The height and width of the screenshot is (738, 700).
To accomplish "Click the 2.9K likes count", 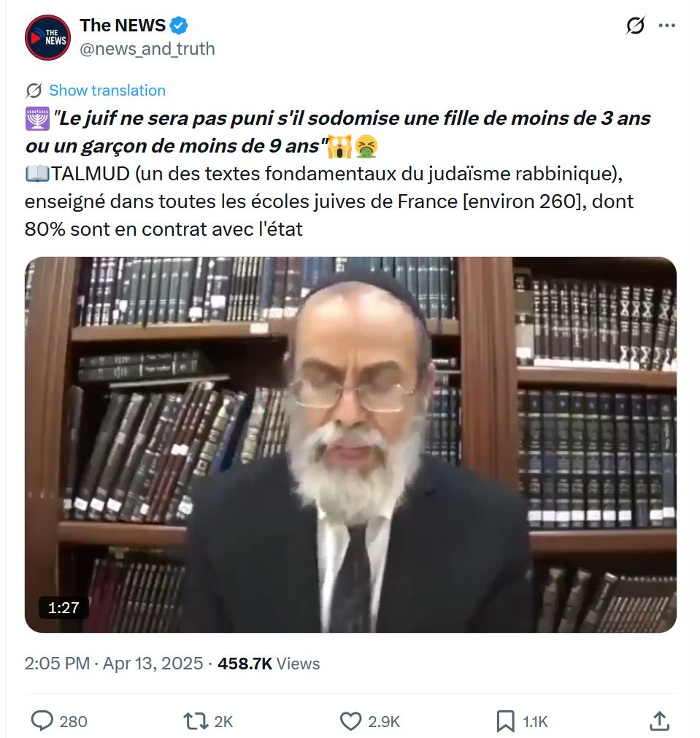I will click(384, 721).
